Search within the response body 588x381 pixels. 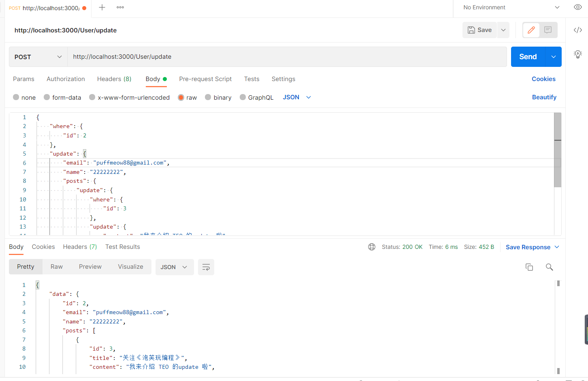pos(550,267)
